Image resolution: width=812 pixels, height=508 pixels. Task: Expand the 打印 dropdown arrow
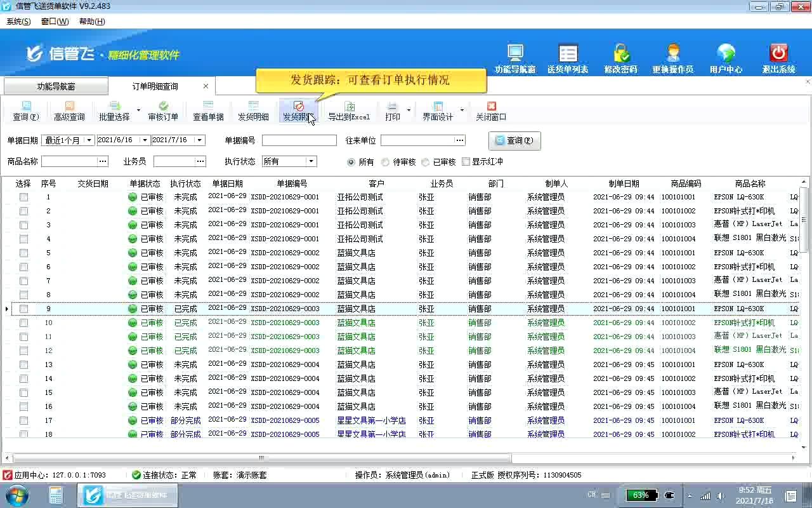[408, 110]
